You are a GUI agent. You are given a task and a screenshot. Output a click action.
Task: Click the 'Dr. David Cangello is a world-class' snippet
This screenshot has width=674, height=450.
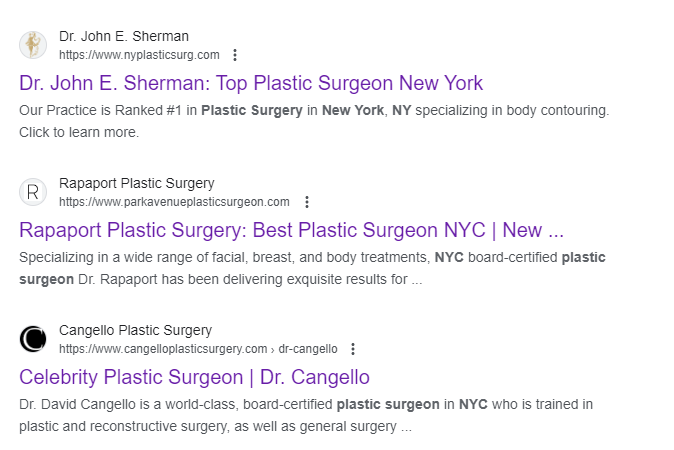(x=306, y=405)
